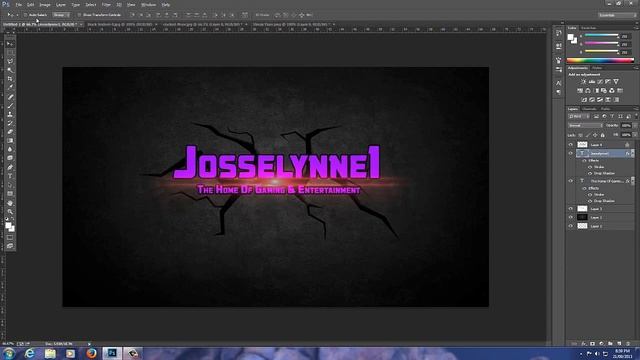Viewport: 640px width, 360px height.
Task: Select the Eraser tool
Action: [x=10, y=132]
